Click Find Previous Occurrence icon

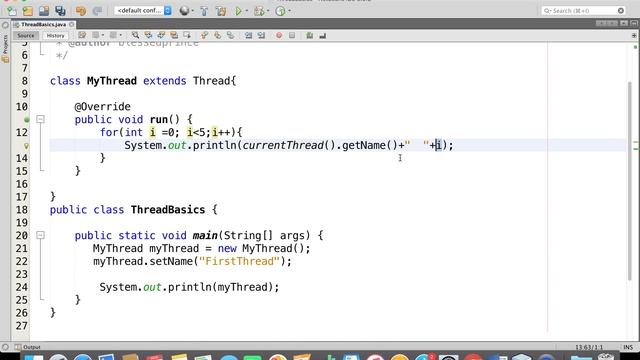pos(148,36)
